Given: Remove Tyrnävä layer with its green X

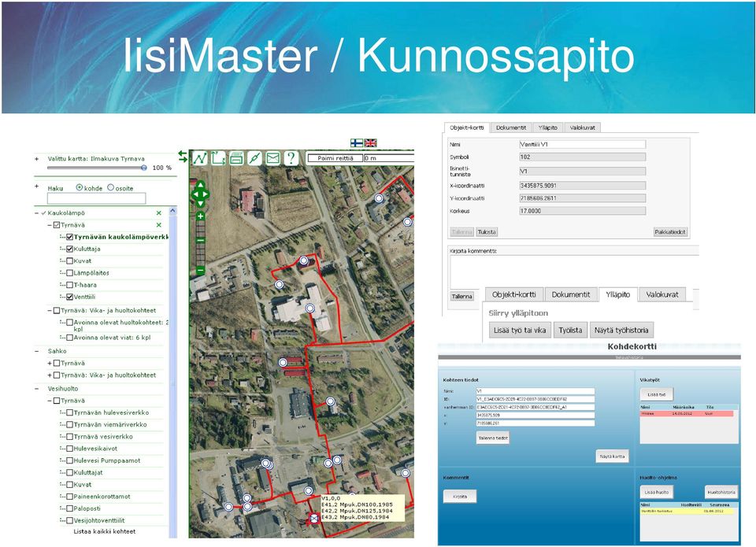Looking at the screenshot, I should click(x=158, y=225).
